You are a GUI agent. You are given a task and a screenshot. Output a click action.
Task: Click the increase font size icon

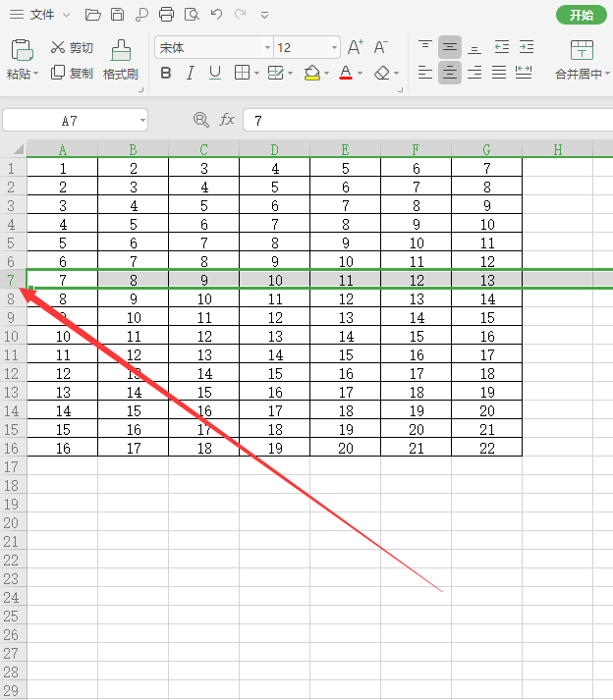coord(356,47)
